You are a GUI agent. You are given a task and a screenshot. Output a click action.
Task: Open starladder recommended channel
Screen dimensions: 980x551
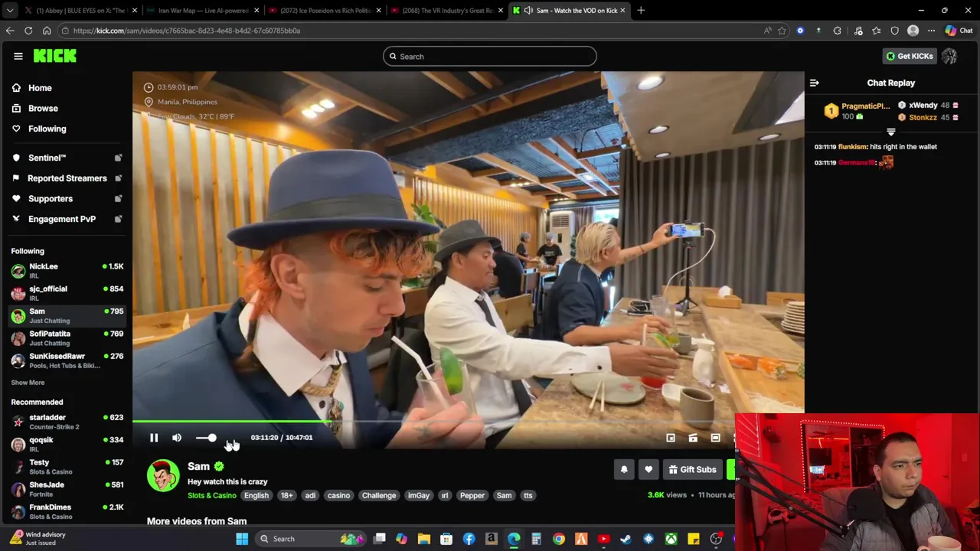[x=67, y=421]
